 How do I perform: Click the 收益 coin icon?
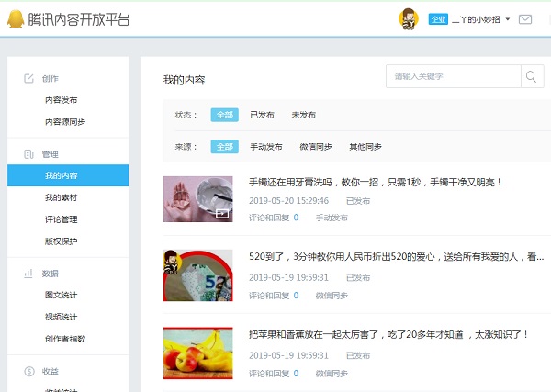(28, 371)
